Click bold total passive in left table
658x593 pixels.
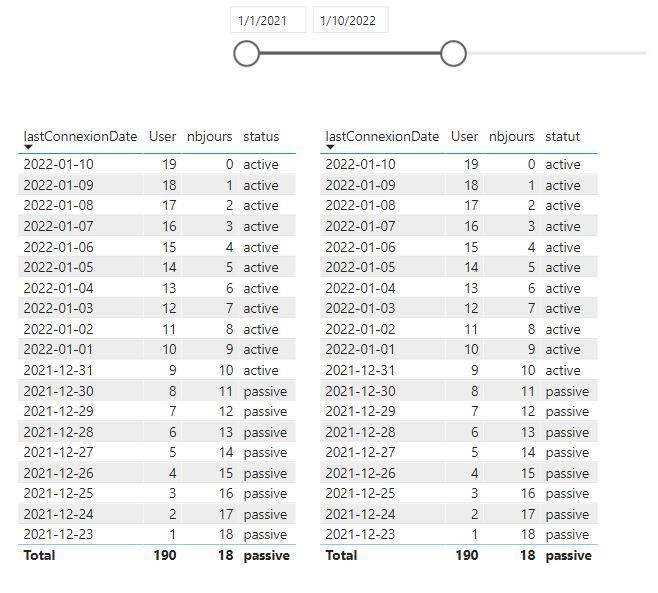click(266, 556)
